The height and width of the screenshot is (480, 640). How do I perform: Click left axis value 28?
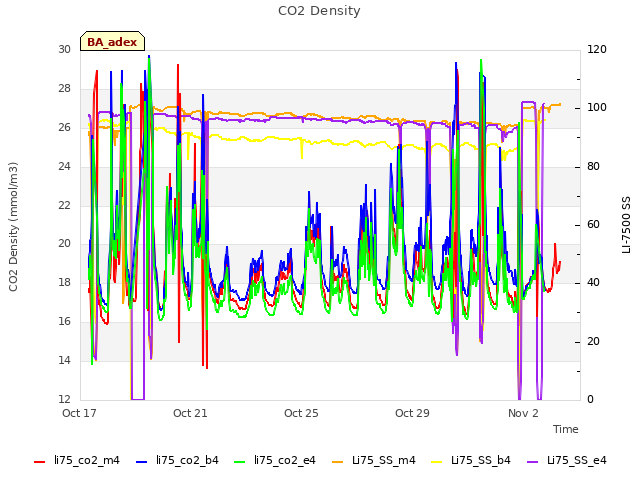pos(64,88)
